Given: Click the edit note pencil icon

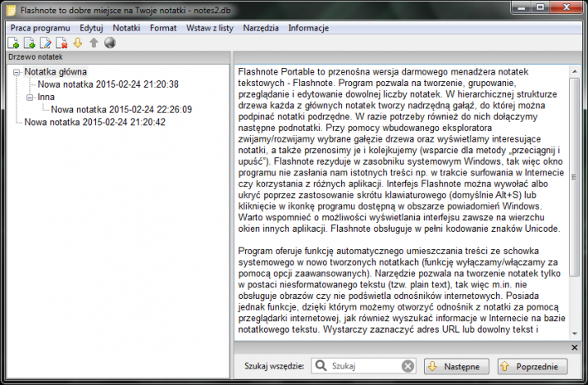Looking at the screenshot, I should (x=46, y=43).
